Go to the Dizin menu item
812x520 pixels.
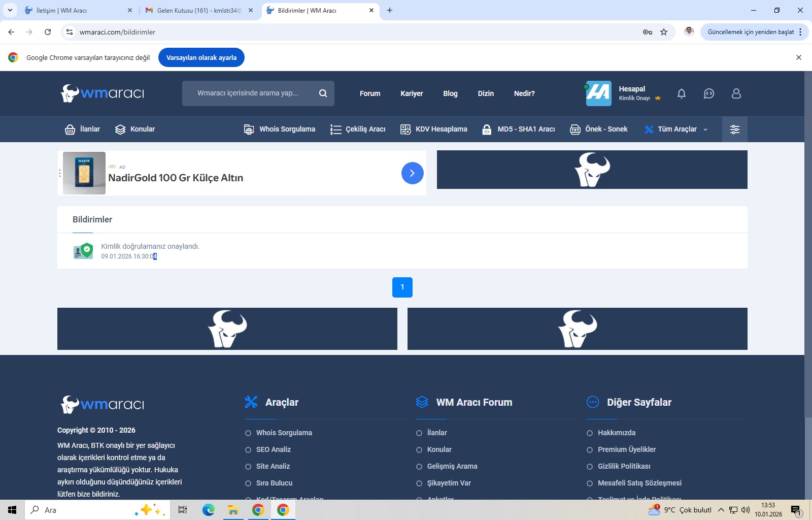[x=486, y=93]
